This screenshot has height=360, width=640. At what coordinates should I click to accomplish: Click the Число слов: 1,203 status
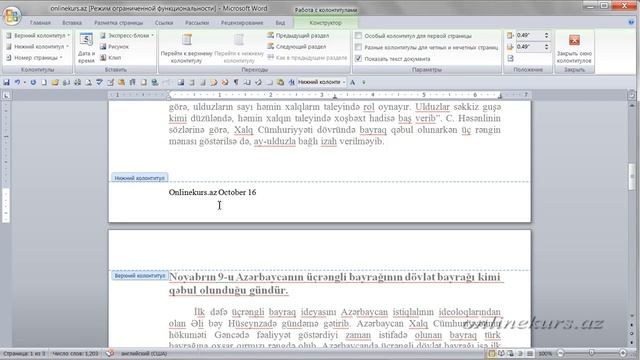click(x=75, y=354)
